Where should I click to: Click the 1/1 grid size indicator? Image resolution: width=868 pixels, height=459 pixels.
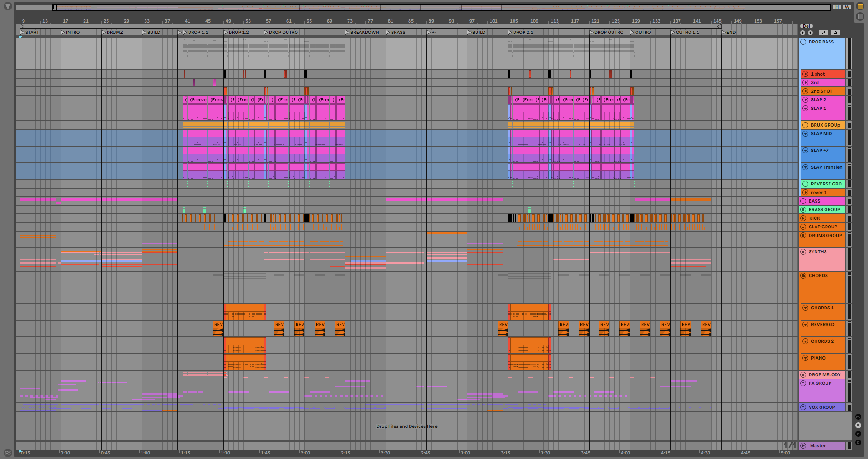pos(789,445)
